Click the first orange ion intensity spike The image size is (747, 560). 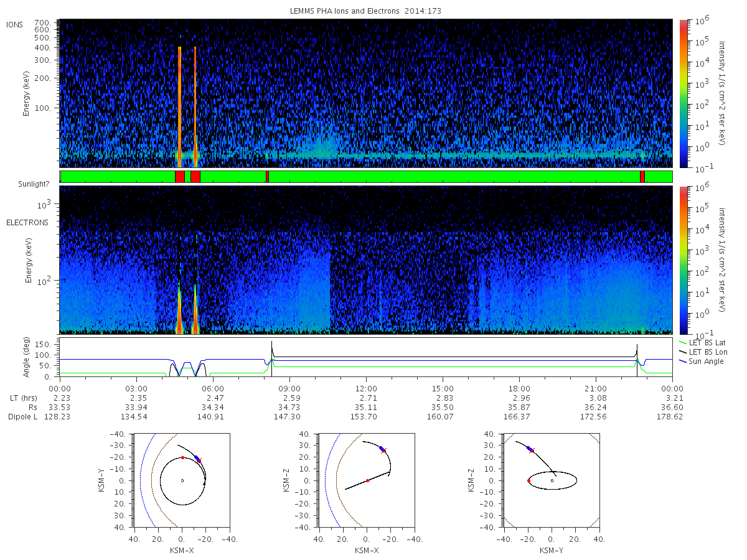(179, 107)
